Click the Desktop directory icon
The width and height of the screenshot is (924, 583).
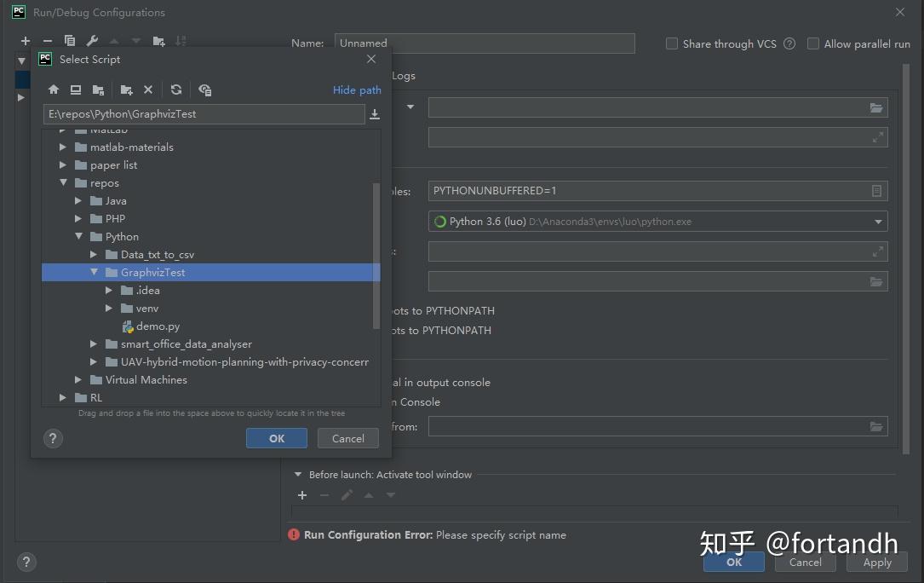pyautogui.click(x=76, y=89)
